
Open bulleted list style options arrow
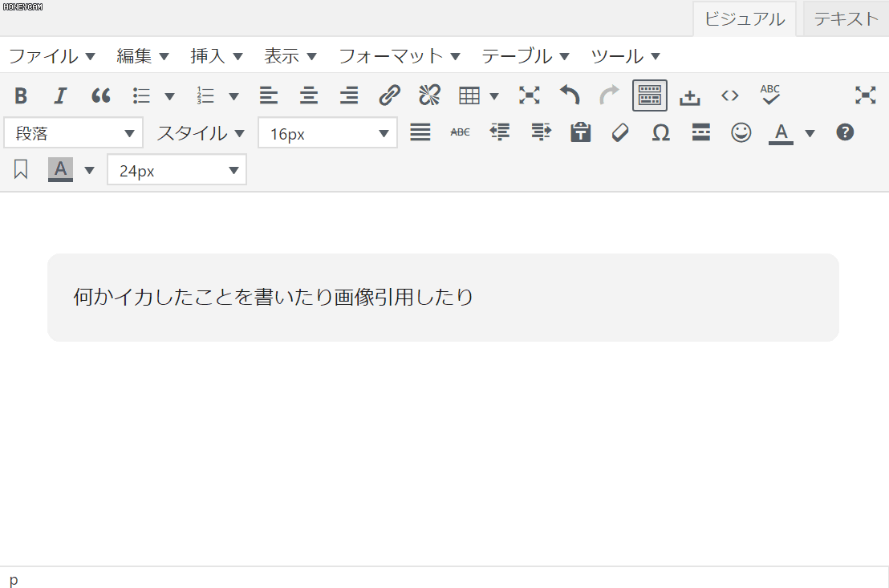click(x=169, y=96)
